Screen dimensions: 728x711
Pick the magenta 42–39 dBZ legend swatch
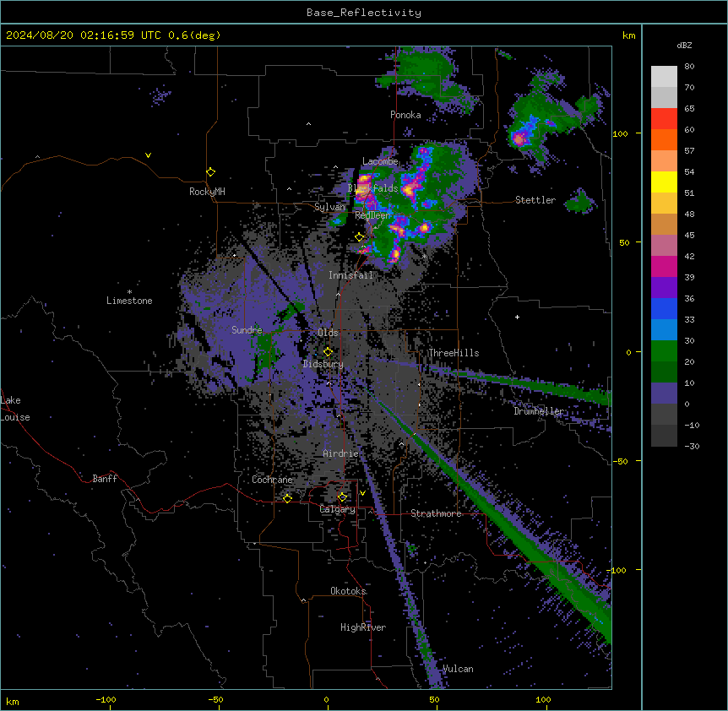click(x=664, y=266)
